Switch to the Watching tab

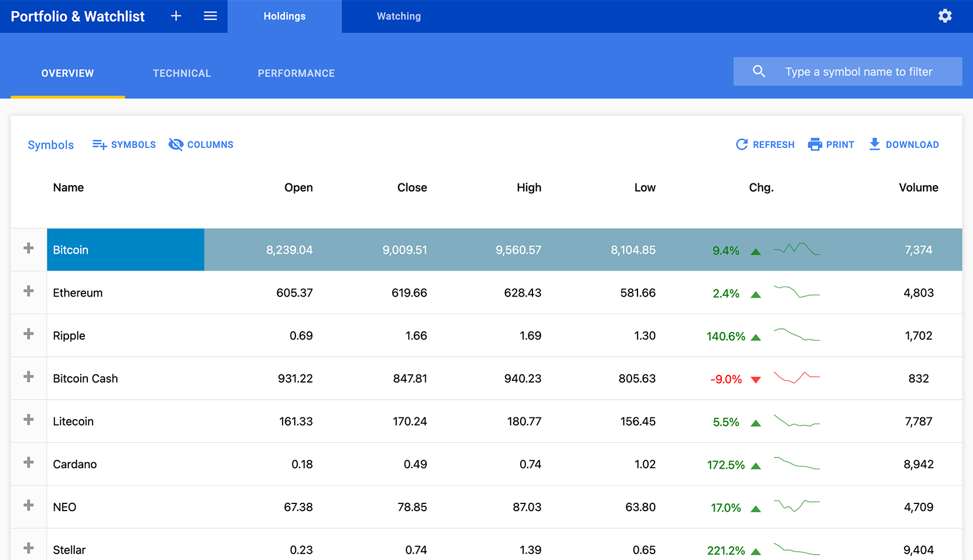click(399, 17)
